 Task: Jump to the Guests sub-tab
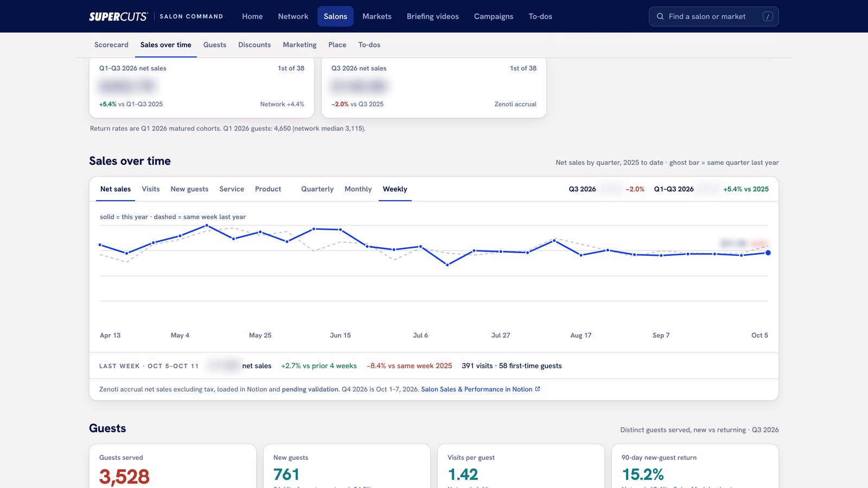point(215,45)
